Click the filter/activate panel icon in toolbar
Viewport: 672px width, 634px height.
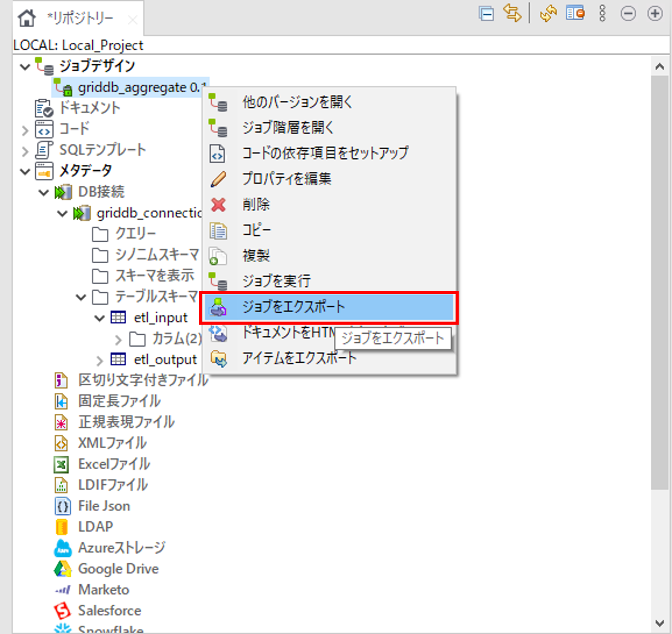(x=575, y=14)
